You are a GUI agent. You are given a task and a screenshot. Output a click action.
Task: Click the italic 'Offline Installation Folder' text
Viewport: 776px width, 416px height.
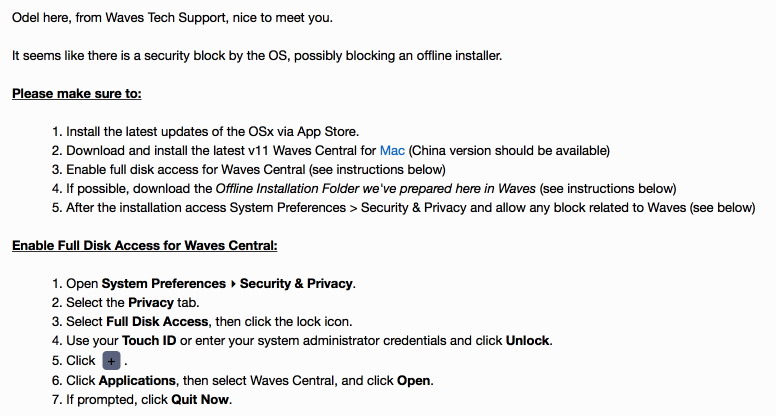click(x=287, y=188)
